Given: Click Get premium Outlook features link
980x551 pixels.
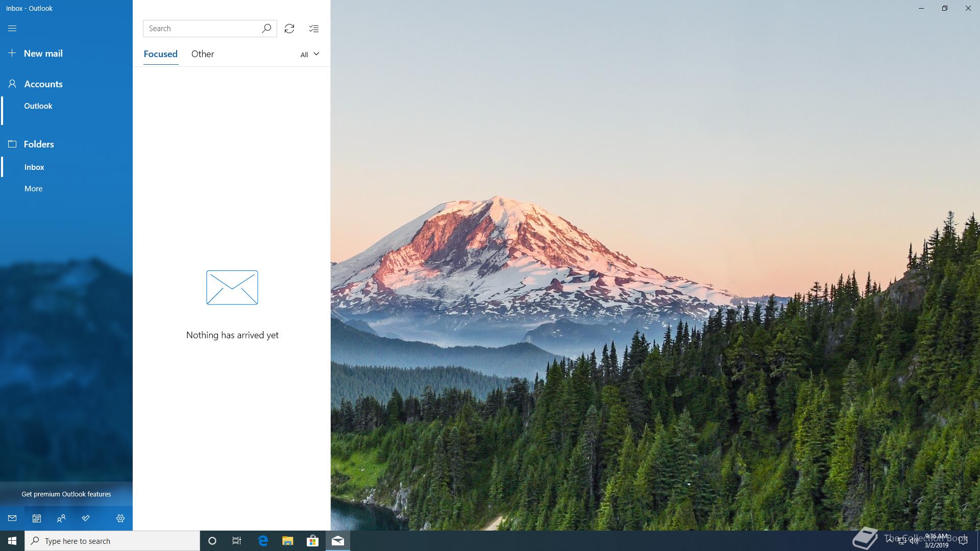Looking at the screenshot, I should click(x=66, y=494).
